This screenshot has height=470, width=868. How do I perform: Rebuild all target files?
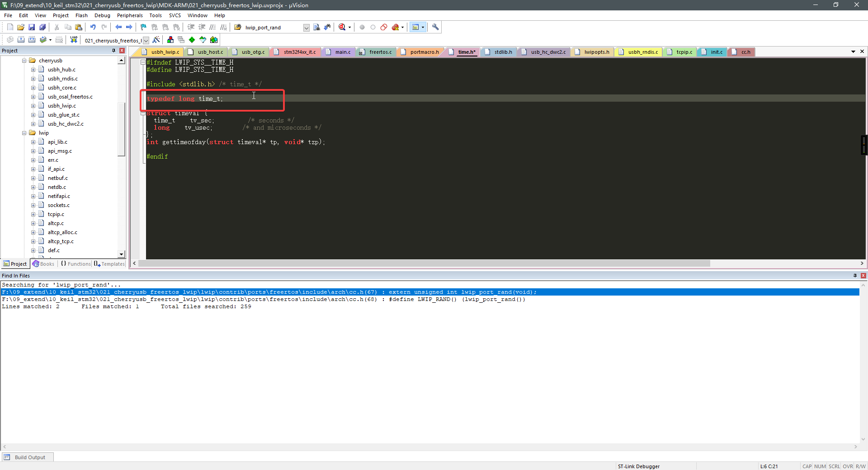32,40
